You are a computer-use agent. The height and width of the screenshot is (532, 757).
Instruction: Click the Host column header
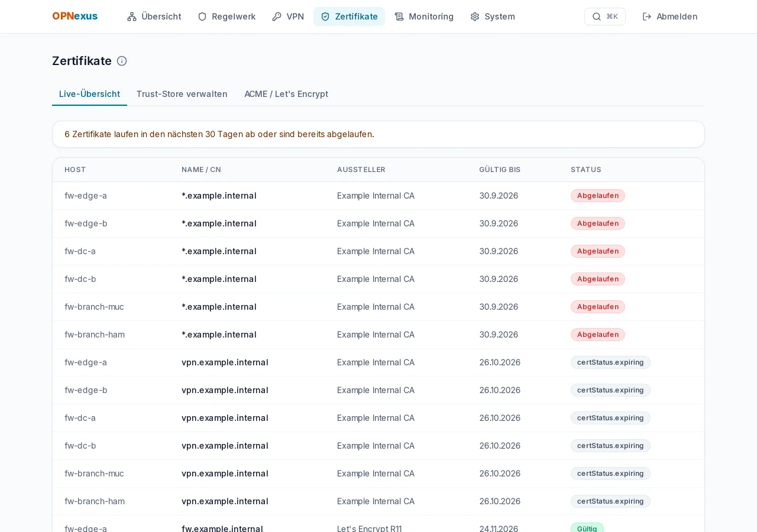pos(75,170)
